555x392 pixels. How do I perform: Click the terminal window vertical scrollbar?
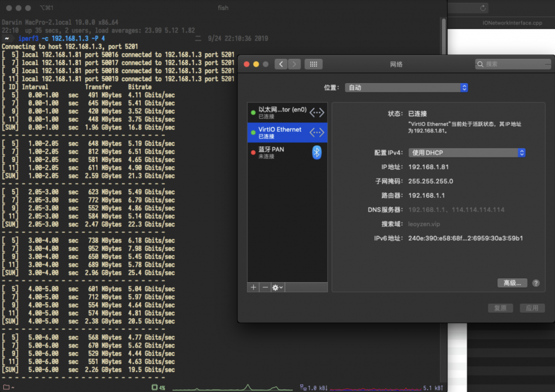coord(443,35)
